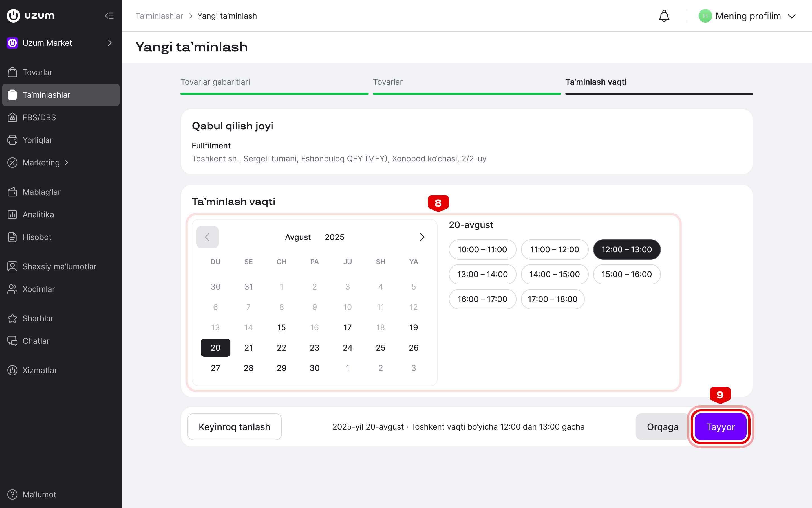812x508 pixels.
Task: Expand the Uzum Market chevron
Action: 110,43
